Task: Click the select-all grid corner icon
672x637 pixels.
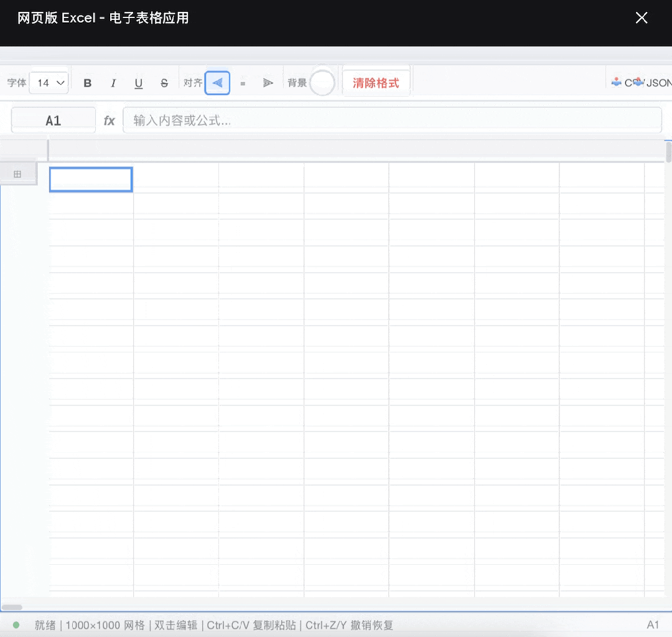Action: (x=17, y=174)
